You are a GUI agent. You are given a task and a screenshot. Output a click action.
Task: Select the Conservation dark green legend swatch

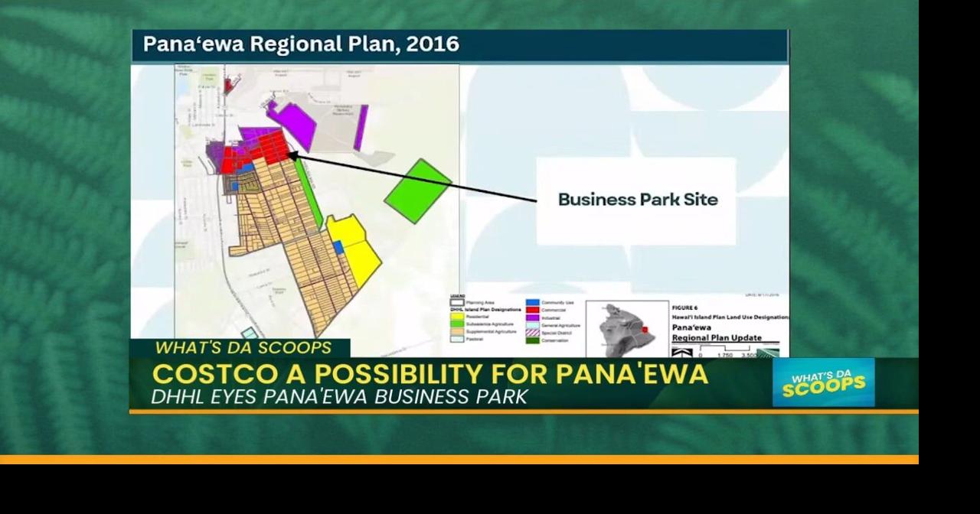coord(532,340)
